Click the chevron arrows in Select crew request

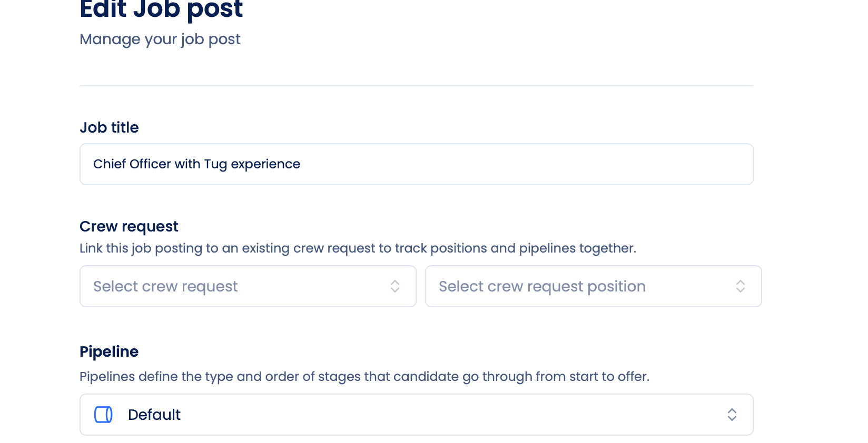(395, 286)
